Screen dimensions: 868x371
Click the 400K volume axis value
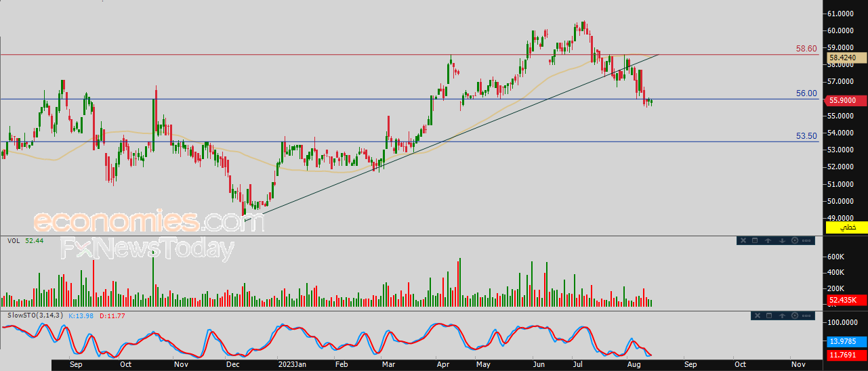pyautogui.click(x=835, y=272)
